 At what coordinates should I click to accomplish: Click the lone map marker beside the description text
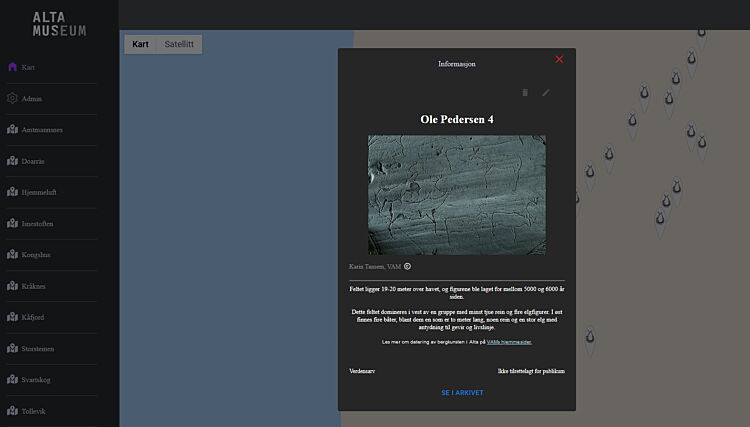click(x=590, y=340)
